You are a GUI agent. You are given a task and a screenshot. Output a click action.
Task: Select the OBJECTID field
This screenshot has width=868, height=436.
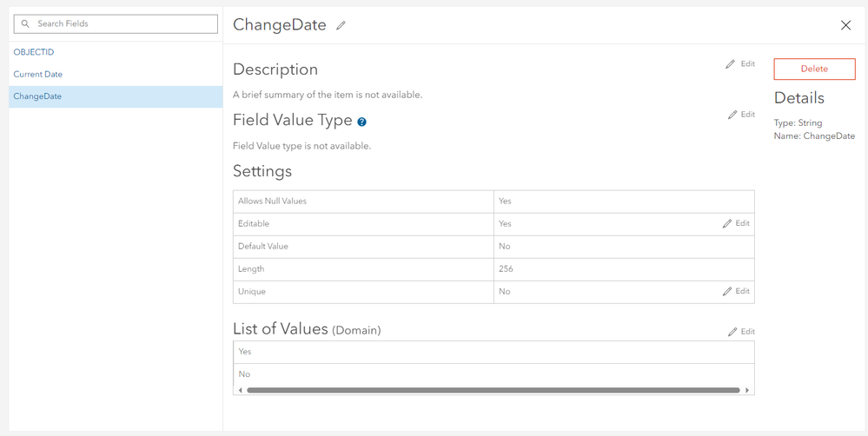pos(34,52)
